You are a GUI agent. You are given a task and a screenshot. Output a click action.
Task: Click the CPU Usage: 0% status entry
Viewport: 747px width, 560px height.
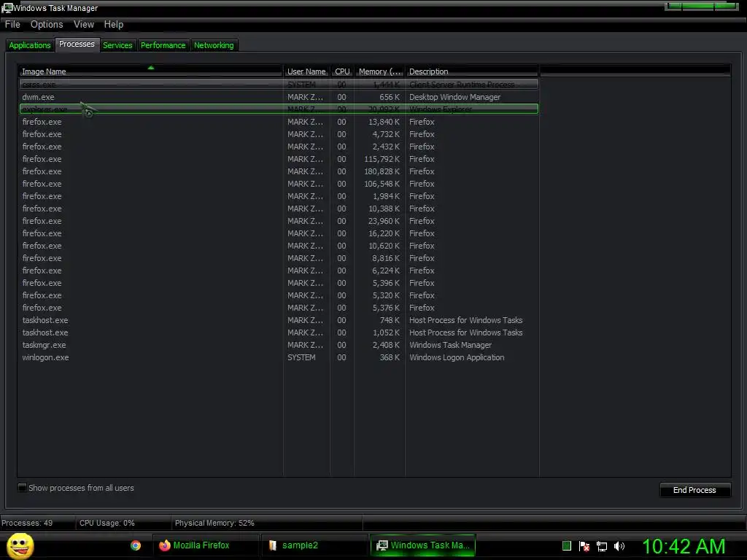107,523
